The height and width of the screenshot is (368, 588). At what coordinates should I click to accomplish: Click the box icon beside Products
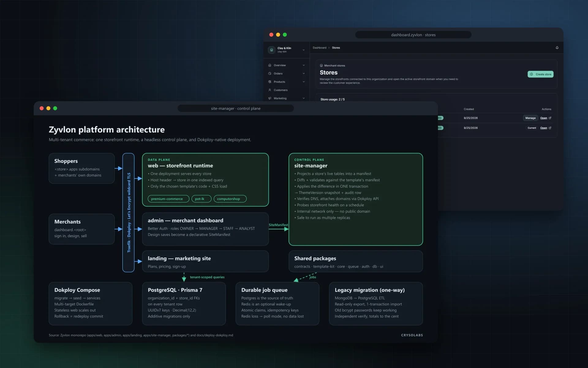[270, 82]
